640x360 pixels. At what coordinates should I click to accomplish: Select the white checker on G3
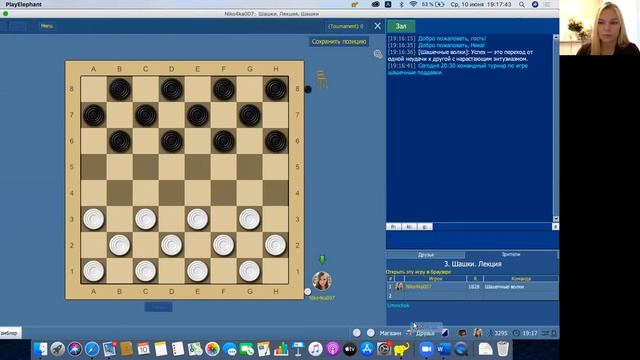coord(249,219)
